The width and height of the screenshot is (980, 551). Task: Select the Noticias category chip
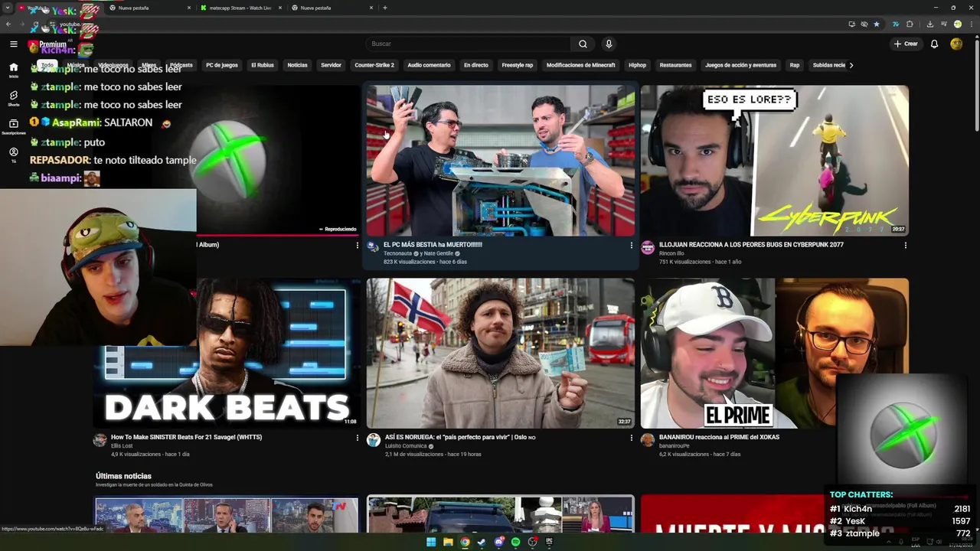pos(297,65)
